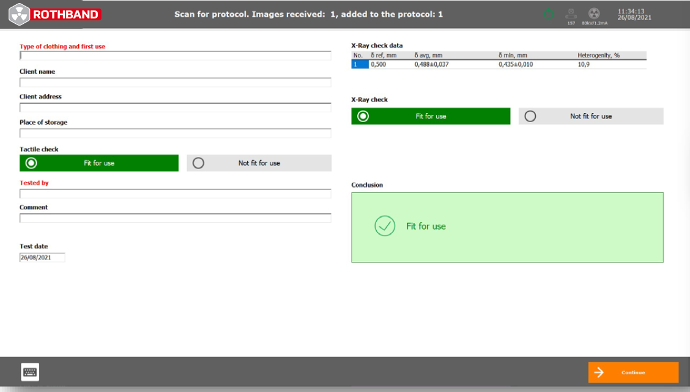Image resolution: width=690 pixels, height=392 pixels.
Task: Click the clock showing 11:34:13
Action: click(631, 11)
